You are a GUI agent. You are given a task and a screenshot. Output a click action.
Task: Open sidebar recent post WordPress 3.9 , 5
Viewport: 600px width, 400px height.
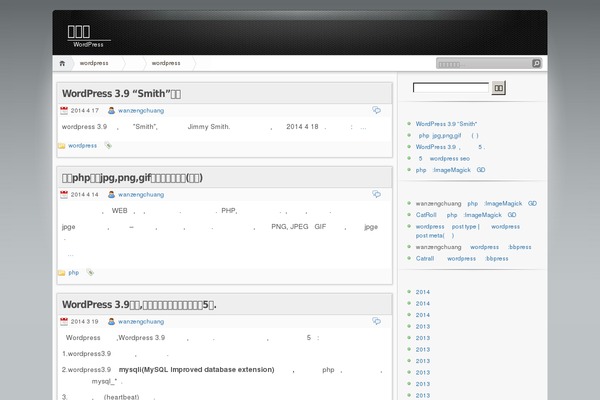[x=450, y=147]
